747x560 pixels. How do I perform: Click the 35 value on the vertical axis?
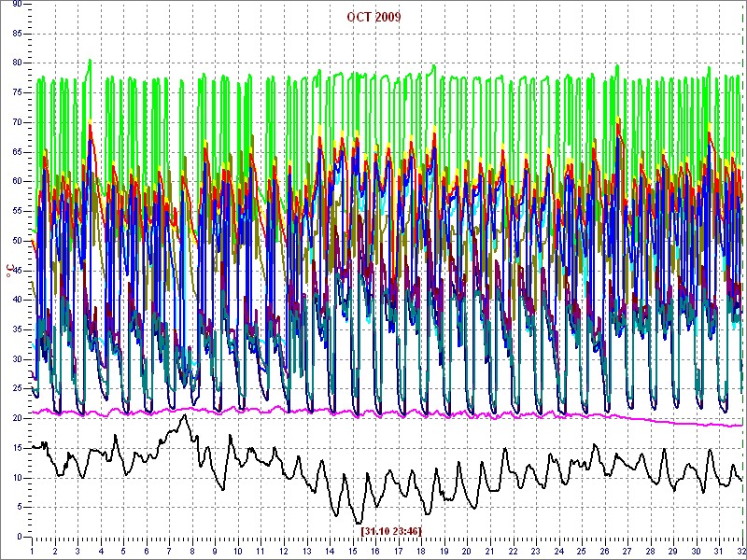click(x=16, y=329)
